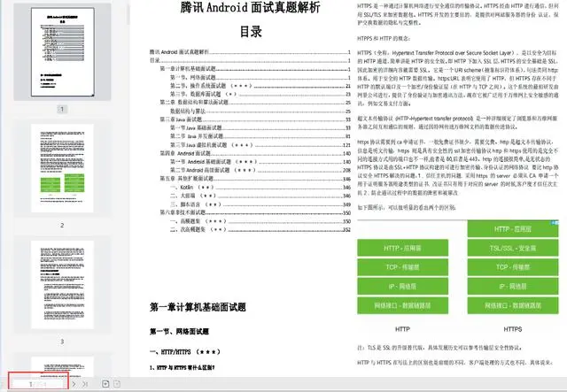Viewport: 567px width, 392px height.
Task: Click the HTTP caption under the left diagram
Action: click(402, 329)
